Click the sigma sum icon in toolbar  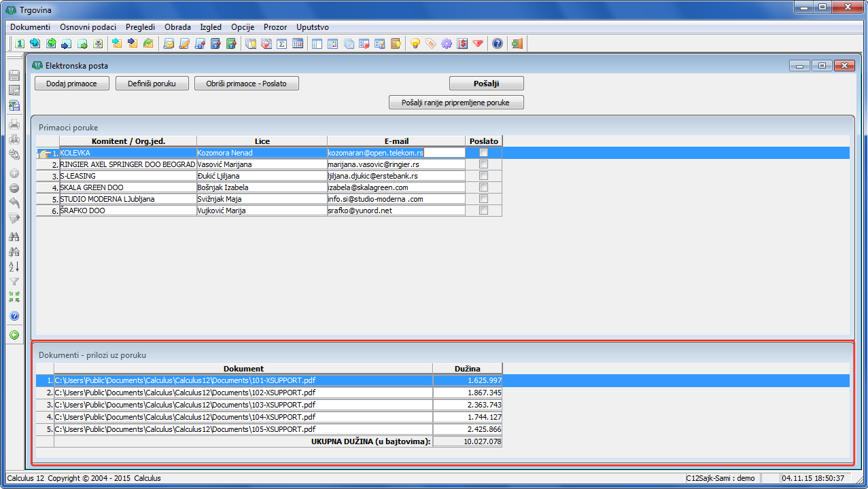[281, 44]
